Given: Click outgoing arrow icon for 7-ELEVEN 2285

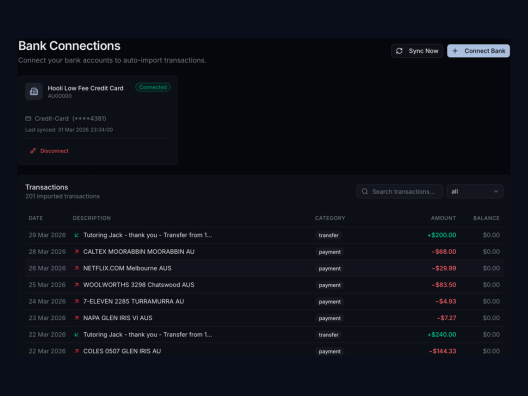Looking at the screenshot, I should [x=76, y=301].
